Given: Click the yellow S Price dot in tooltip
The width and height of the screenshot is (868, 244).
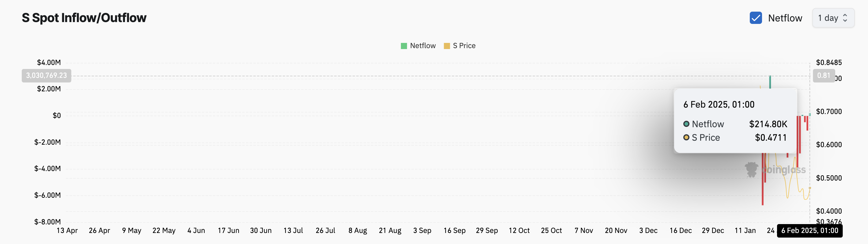Looking at the screenshot, I should click(x=686, y=138).
